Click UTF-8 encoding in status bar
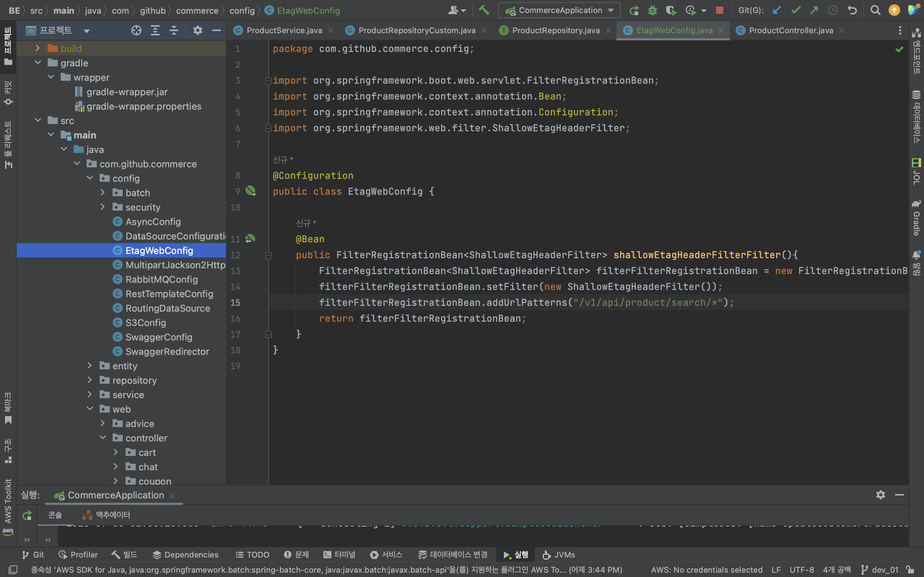The height and width of the screenshot is (577, 924). pos(801,570)
